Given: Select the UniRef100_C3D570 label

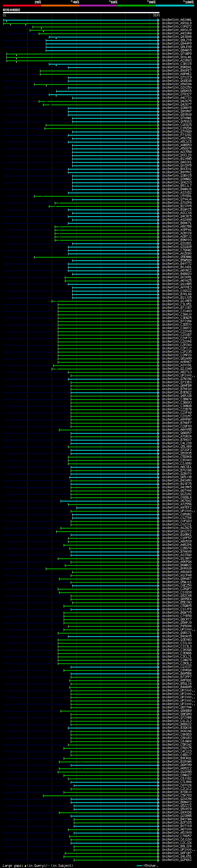Looking at the screenshot, I should click(176, 325).
